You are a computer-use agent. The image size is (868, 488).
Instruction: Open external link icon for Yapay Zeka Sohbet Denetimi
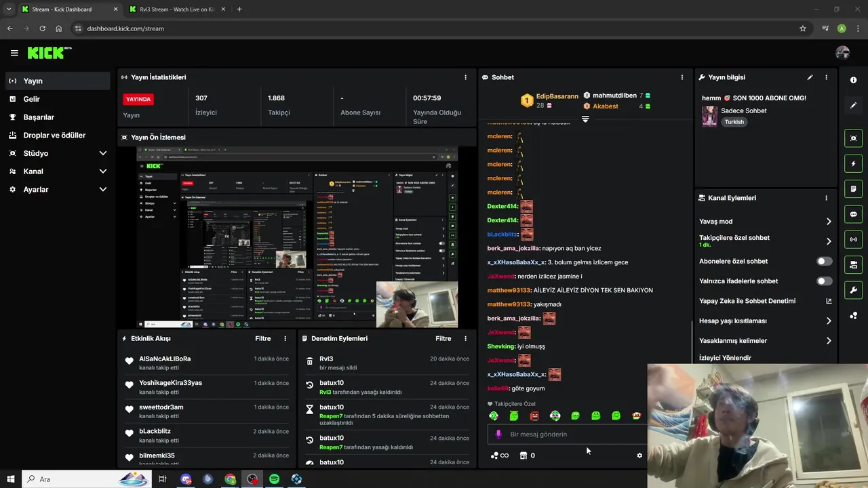click(828, 301)
